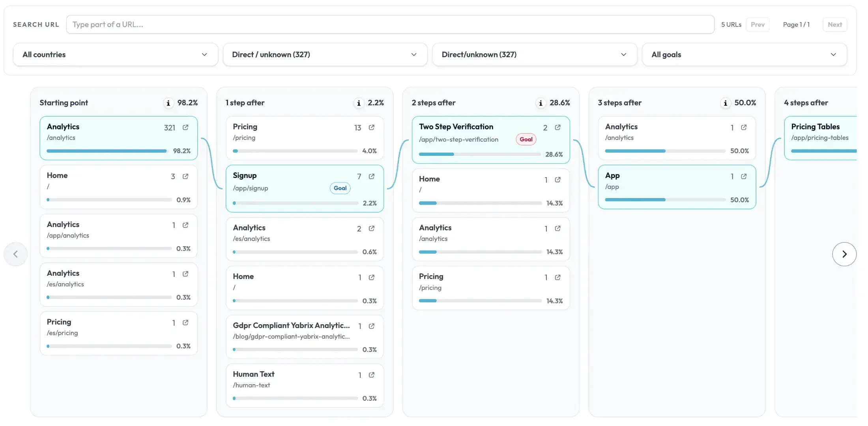868x426 pixels.
Task: Open external link for /app/analytics card
Action: [x=185, y=225]
